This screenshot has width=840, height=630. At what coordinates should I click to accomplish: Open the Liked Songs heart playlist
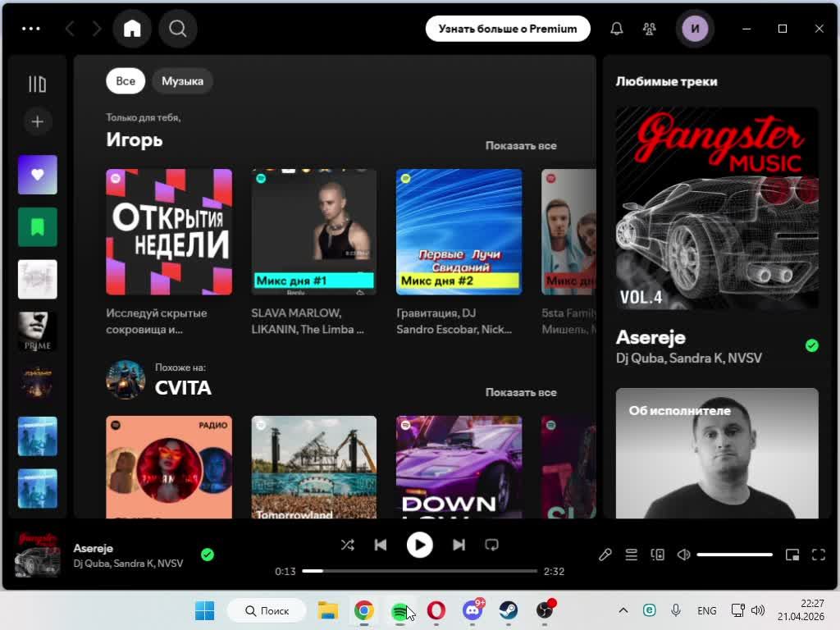(37, 175)
